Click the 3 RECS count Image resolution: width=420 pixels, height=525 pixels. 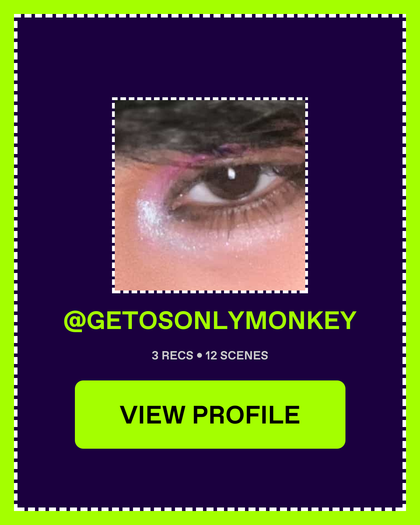(173, 356)
